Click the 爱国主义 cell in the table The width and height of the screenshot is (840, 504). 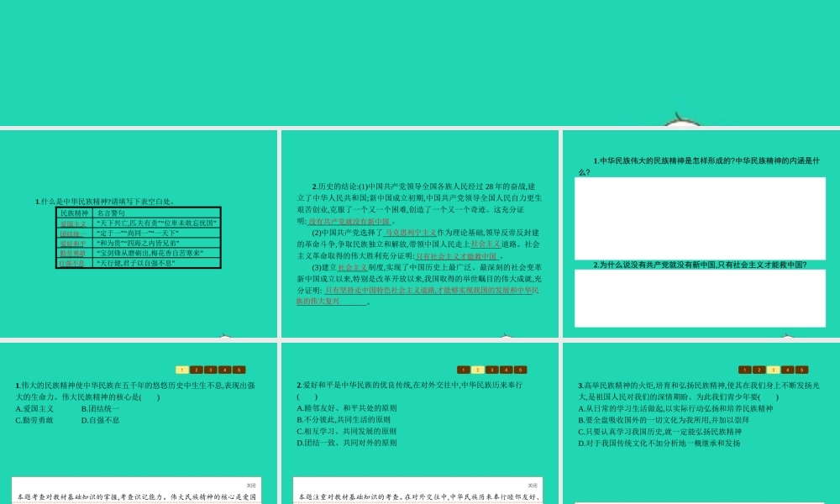click(74, 223)
